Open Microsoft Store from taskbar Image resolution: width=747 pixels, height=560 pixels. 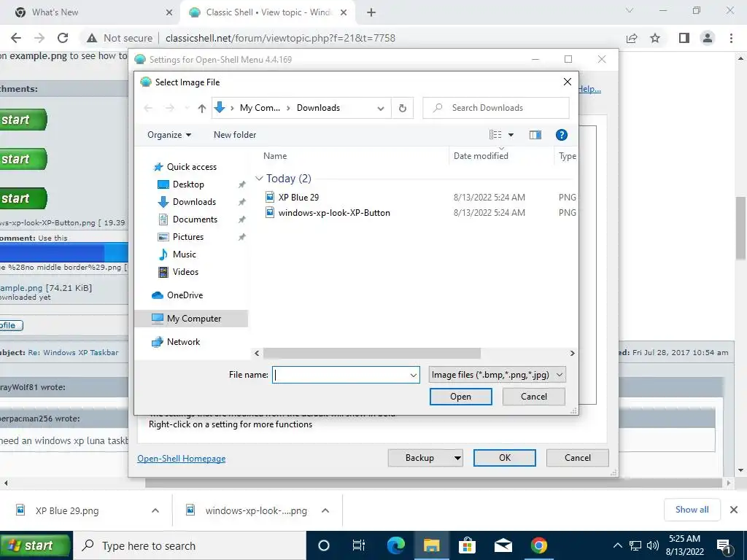tap(467, 545)
